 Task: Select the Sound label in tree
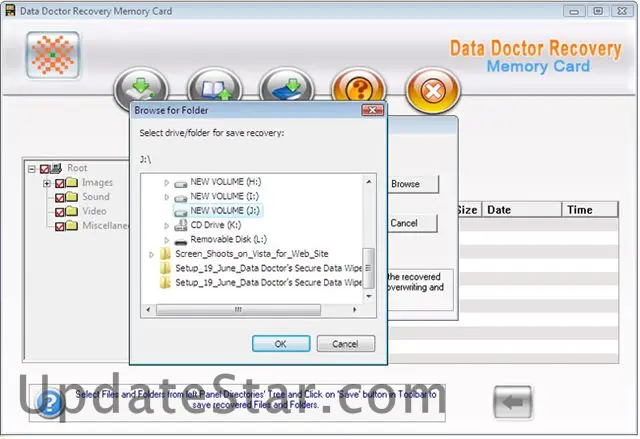click(96, 197)
